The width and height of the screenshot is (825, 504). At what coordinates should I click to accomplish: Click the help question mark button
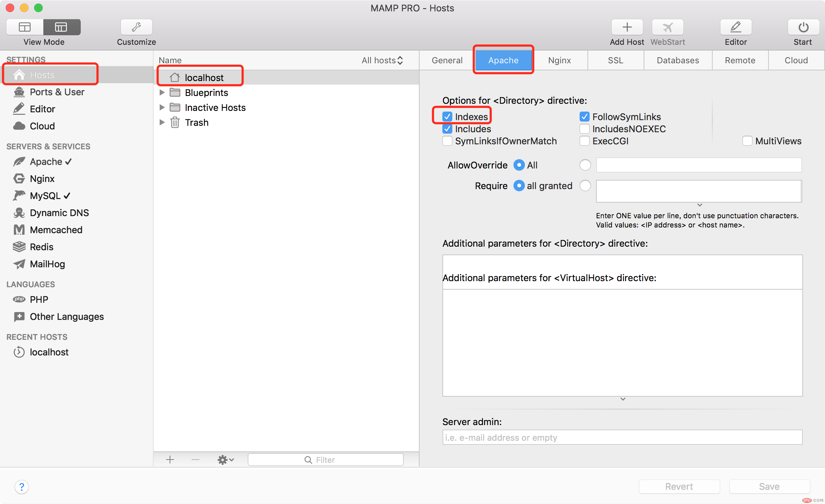[22, 487]
